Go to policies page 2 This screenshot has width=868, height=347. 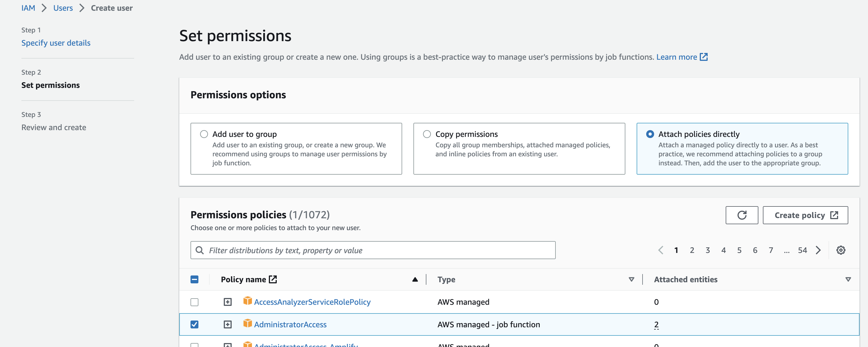pyautogui.click(x=692, y=250)
